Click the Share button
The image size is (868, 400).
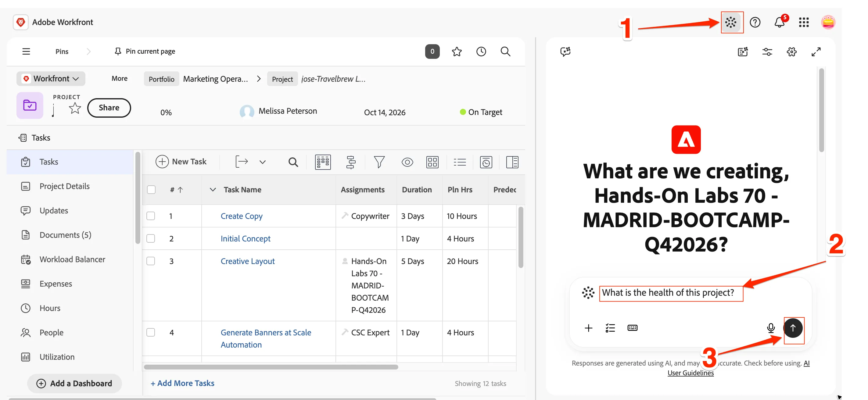[109, 108]
